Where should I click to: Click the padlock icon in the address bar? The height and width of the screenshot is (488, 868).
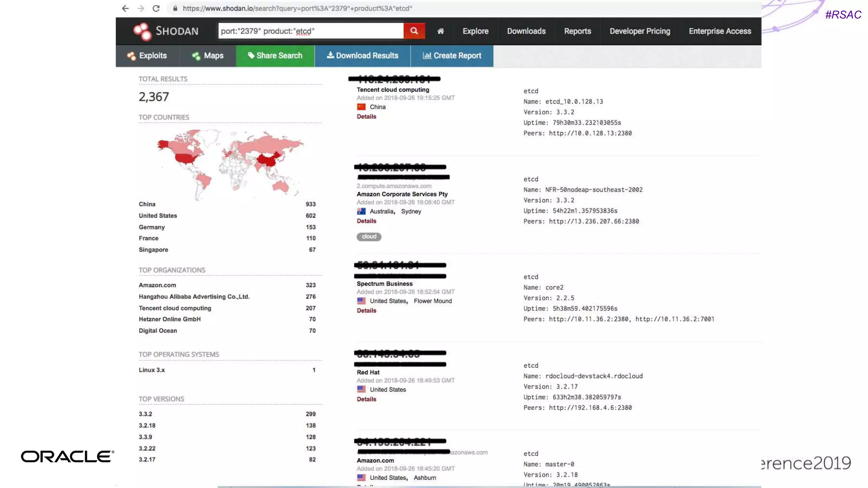175,8
